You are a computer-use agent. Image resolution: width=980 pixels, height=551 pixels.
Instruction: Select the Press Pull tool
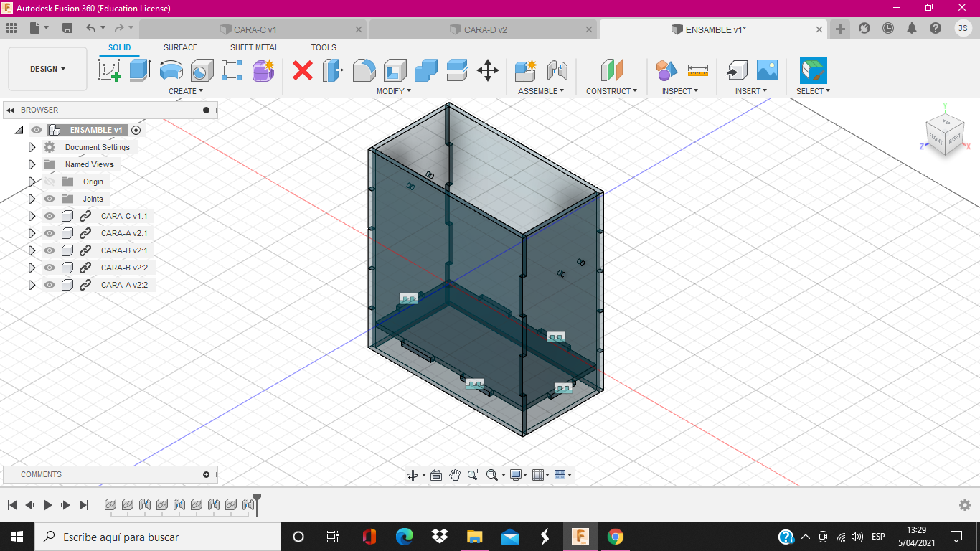[x=333, y=70]
